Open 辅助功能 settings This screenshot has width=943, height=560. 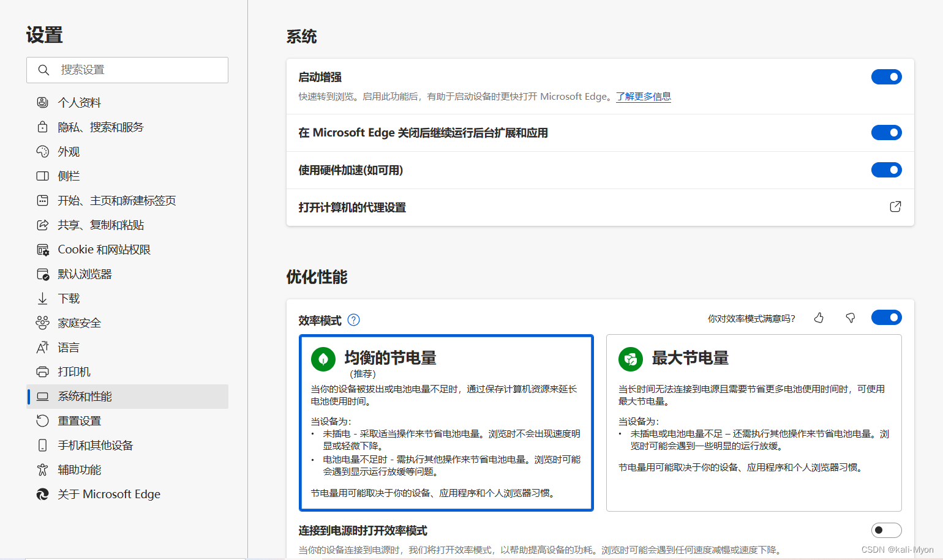[x=128, y=469]
